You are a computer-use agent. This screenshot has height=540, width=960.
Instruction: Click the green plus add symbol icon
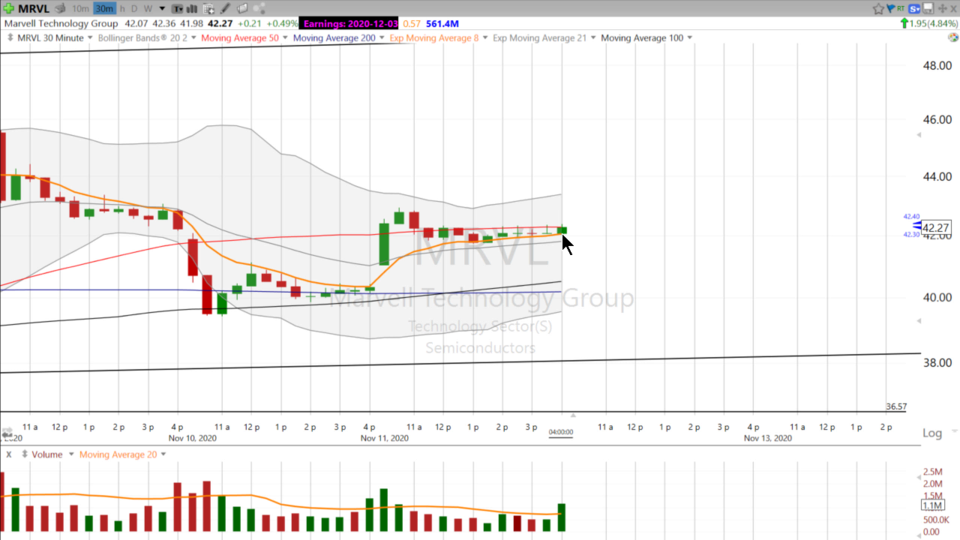coord(9,9)
